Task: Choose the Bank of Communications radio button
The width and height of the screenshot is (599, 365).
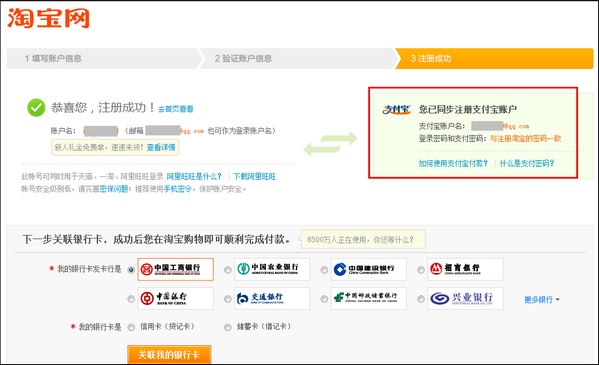Action: [x=228, y=299]
